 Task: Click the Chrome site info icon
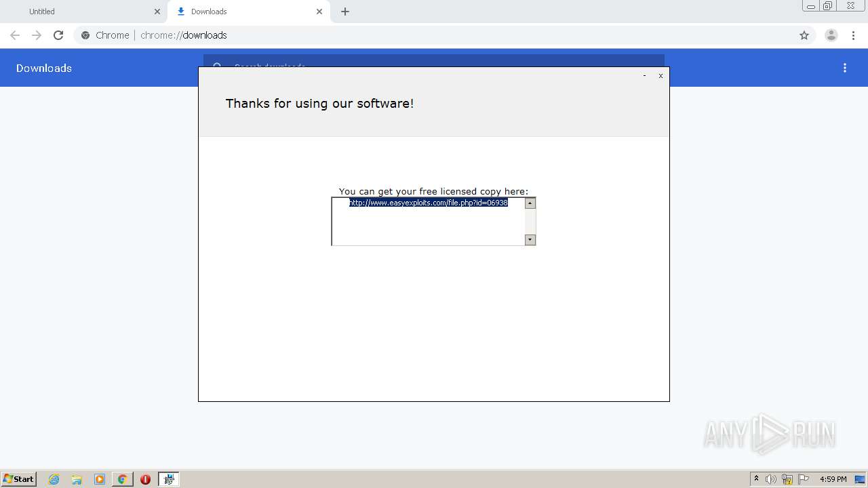(x=85, y=35)
